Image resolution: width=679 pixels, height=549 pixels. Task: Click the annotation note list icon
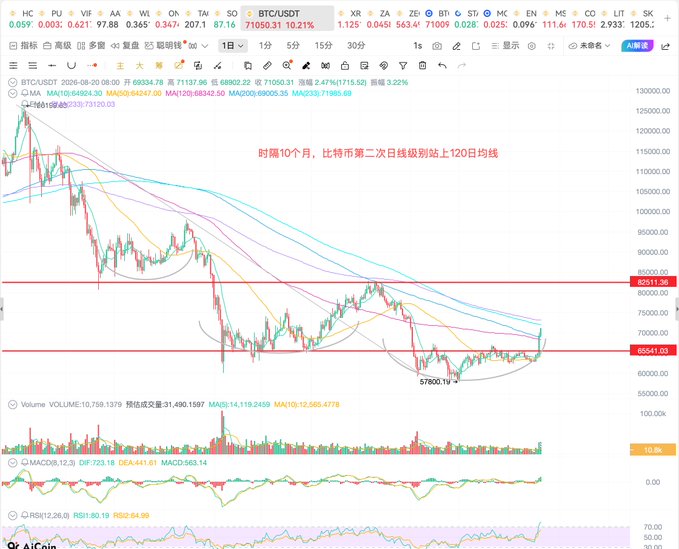364,65
